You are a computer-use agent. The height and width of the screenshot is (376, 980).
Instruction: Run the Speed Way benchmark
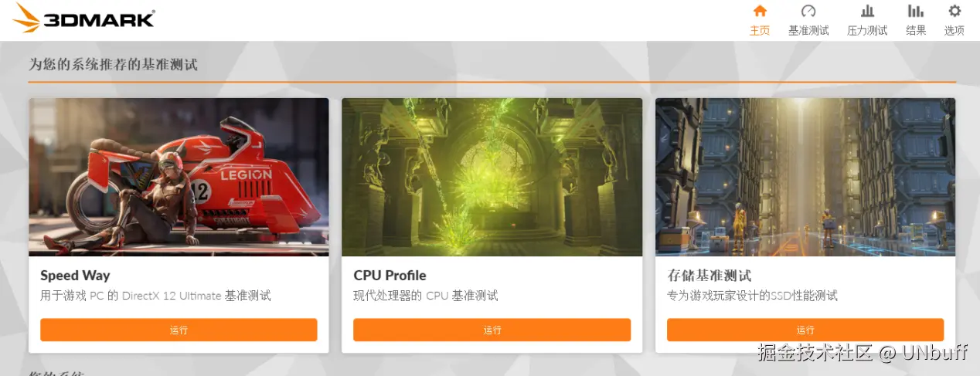point(179,330)
